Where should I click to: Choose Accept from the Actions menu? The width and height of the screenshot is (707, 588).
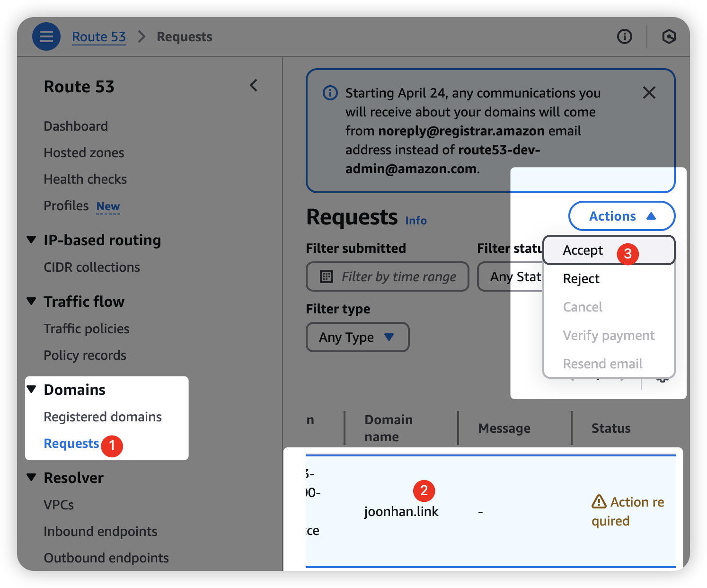pyautogui.click(x=583, y=250)
